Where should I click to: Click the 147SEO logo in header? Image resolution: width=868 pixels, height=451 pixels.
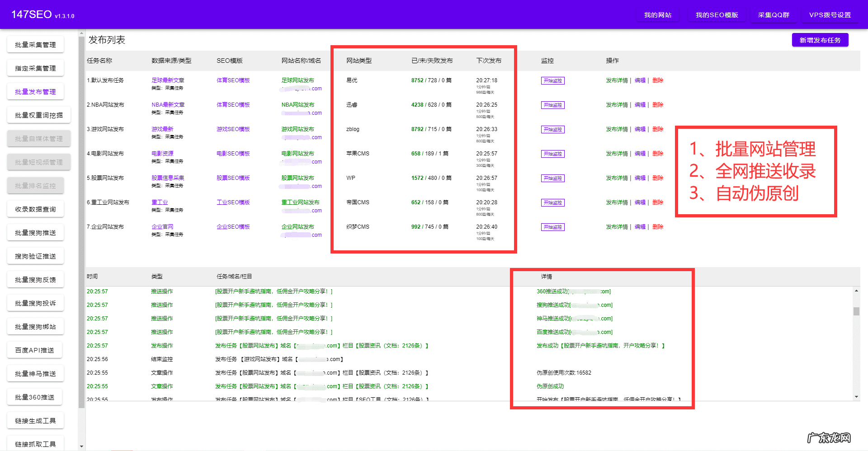click(32, 14)
